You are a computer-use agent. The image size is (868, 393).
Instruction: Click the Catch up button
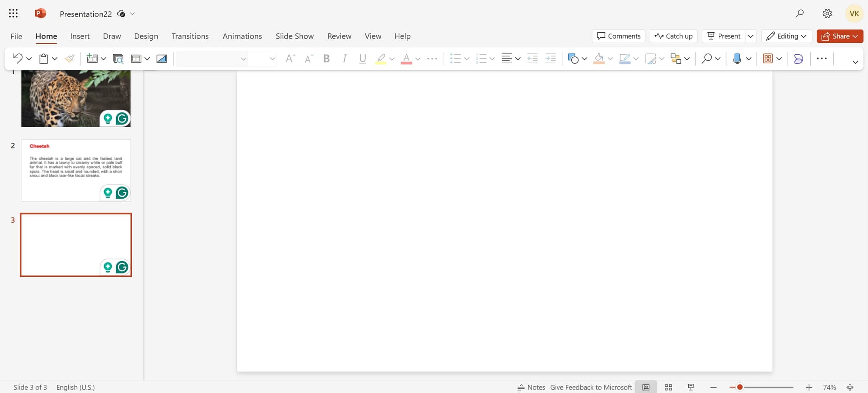(x=673, y=36)
